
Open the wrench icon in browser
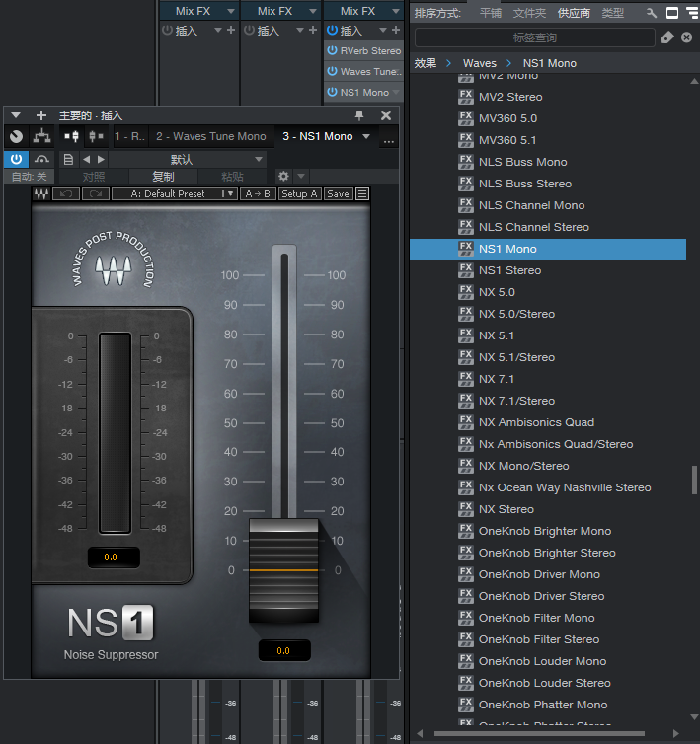point(652,13)
